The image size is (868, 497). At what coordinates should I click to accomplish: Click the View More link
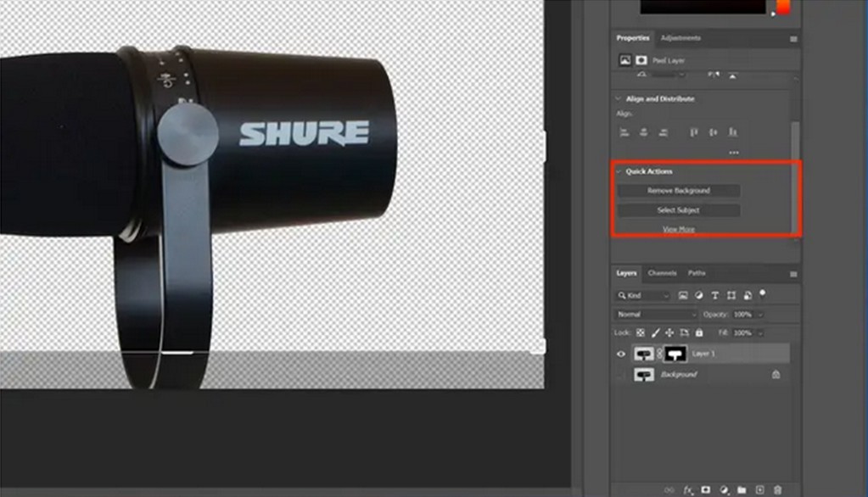[678, 229]
